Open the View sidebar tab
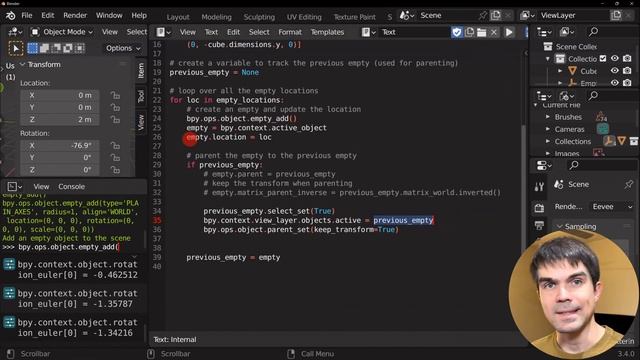Screen dimensions: 640x360 (141, 122)
